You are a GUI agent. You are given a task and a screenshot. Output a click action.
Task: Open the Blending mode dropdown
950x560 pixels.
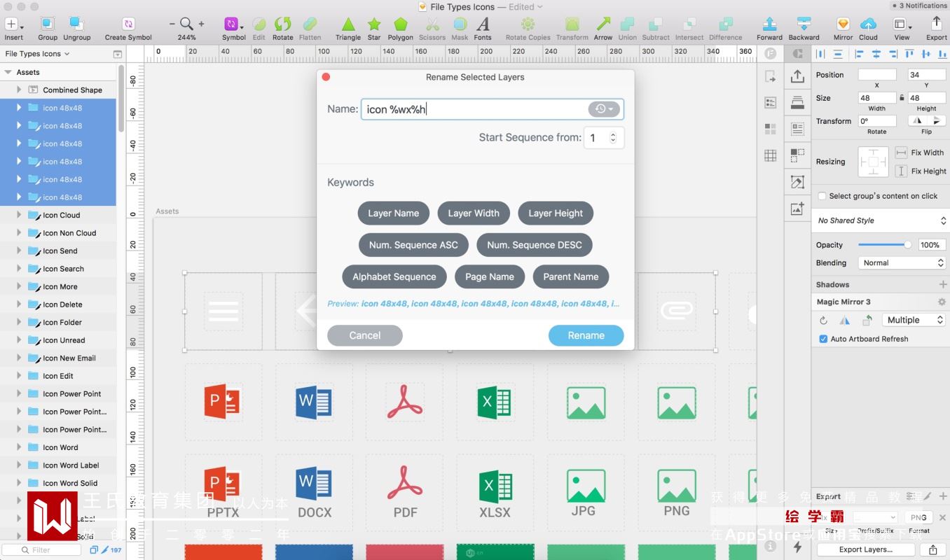click(x=902, y=263)
